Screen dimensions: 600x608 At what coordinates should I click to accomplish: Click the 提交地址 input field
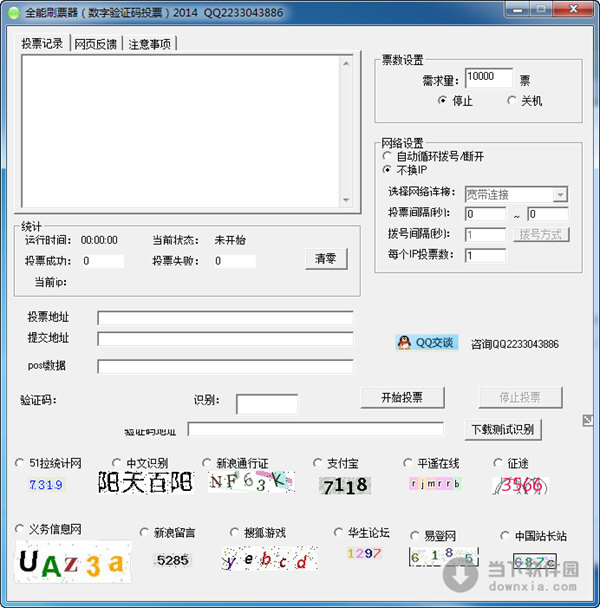225,339
